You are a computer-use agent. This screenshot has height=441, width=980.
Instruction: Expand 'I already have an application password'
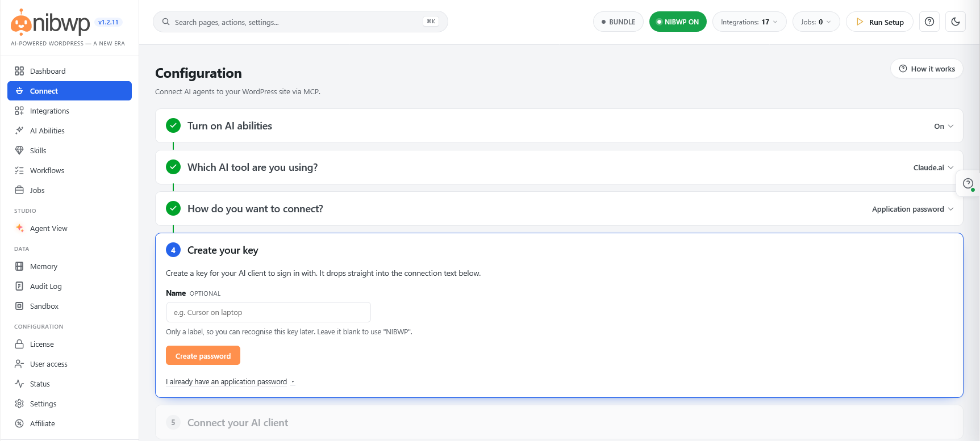pyautogui.click(x=230, y=382)
